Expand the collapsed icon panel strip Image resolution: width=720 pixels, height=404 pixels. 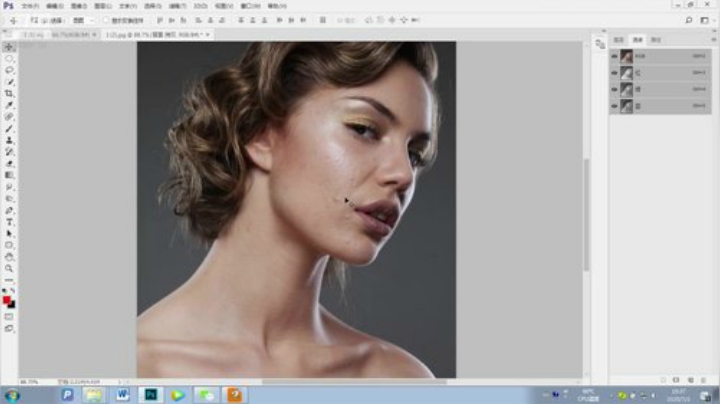[603, 31]
